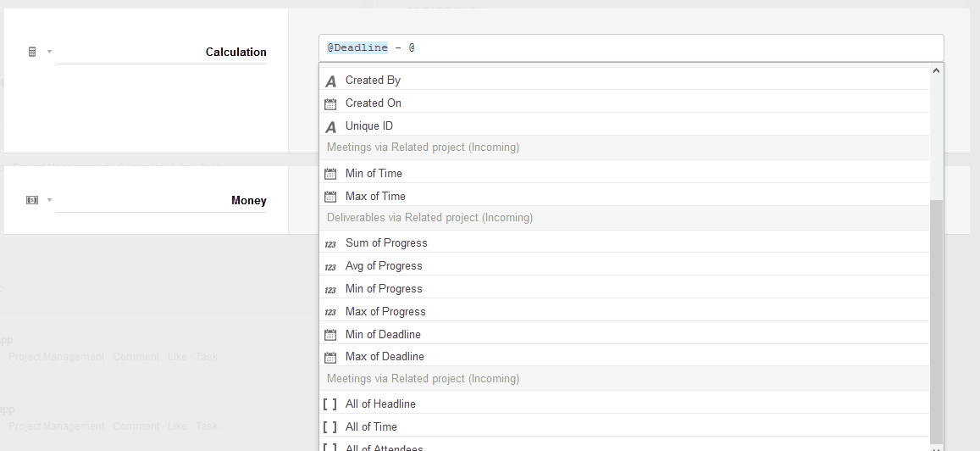Click the calendar icon beside Min of Deadline
Screen dimensions: 980x451
coord(330,335)
